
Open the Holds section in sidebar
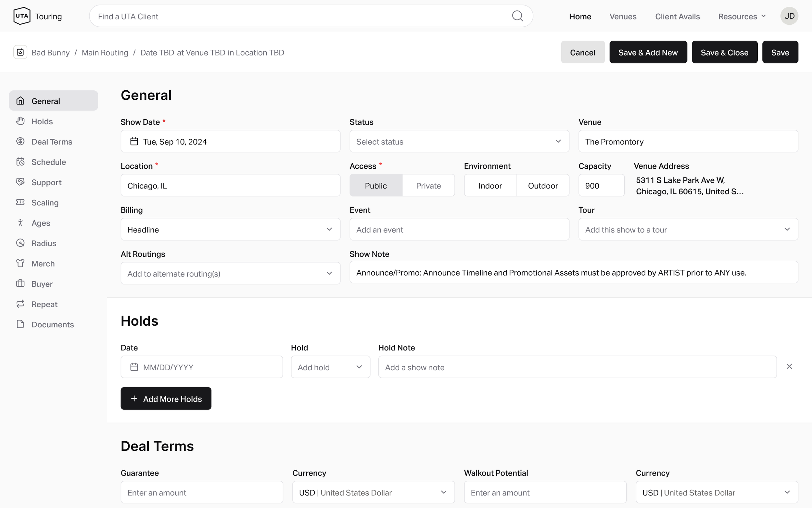20,121
